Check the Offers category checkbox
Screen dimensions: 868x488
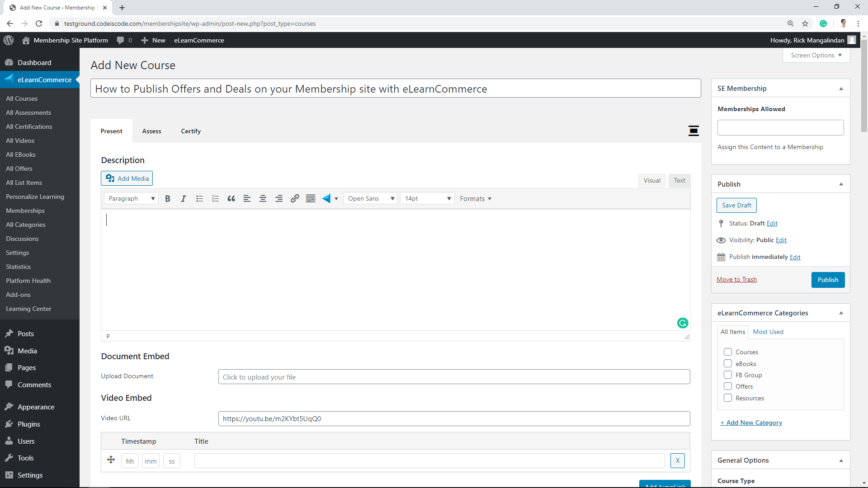(x=728, y=386)
